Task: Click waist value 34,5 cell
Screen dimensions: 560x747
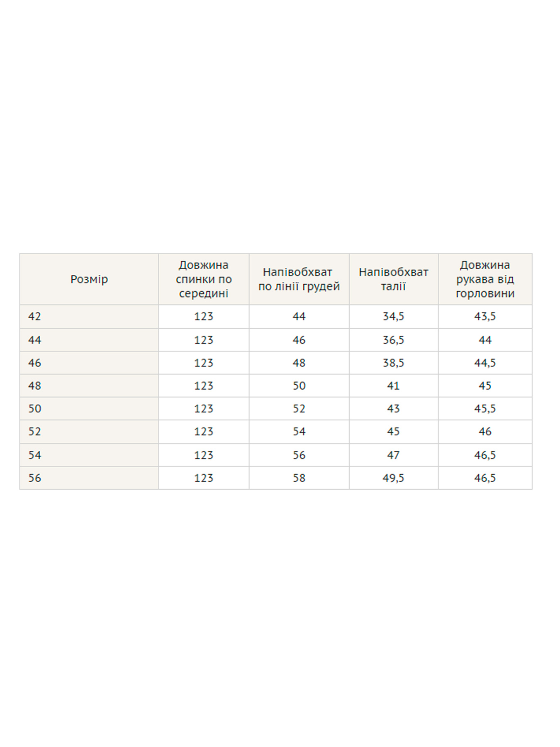Action: click(x=393, y=317)
